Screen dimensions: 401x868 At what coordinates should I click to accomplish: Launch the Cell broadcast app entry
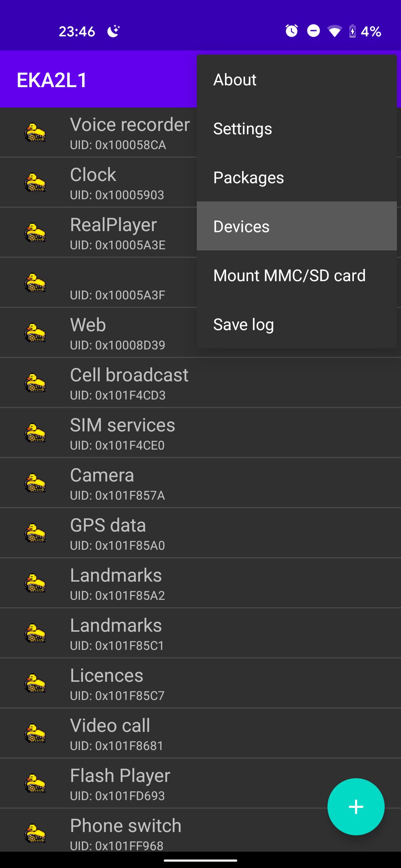click(200, 383)
